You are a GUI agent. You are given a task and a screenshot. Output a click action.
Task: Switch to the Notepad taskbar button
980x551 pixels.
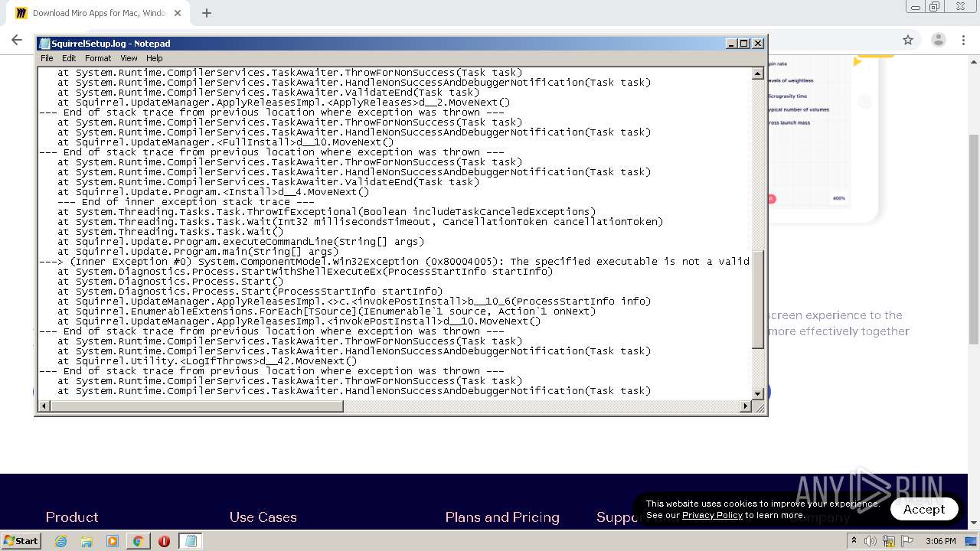point(191,541)
